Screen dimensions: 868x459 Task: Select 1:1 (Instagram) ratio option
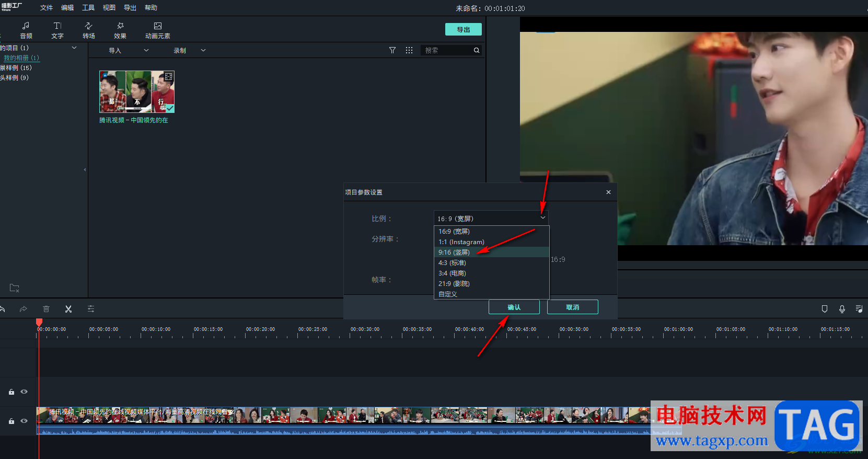click(x=491, y=242)
